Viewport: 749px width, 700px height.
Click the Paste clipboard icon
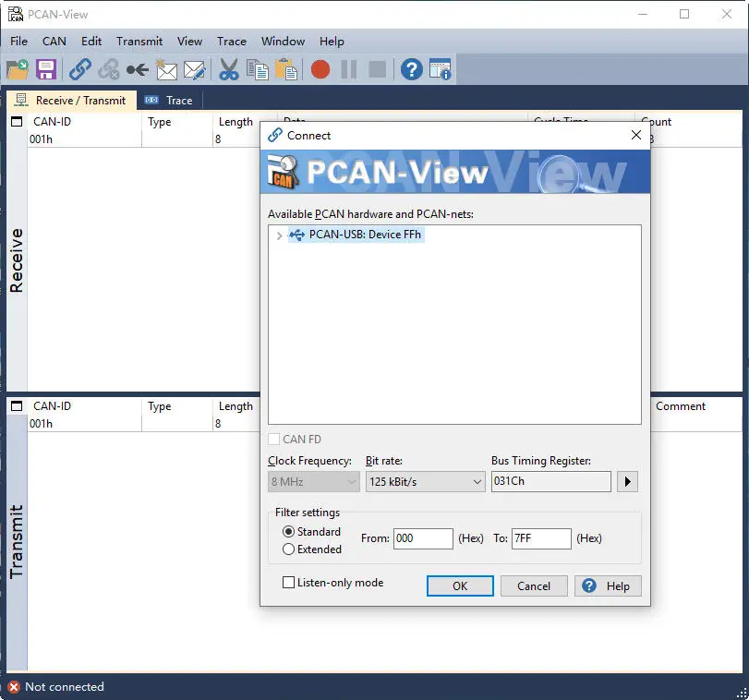point(286,69)
